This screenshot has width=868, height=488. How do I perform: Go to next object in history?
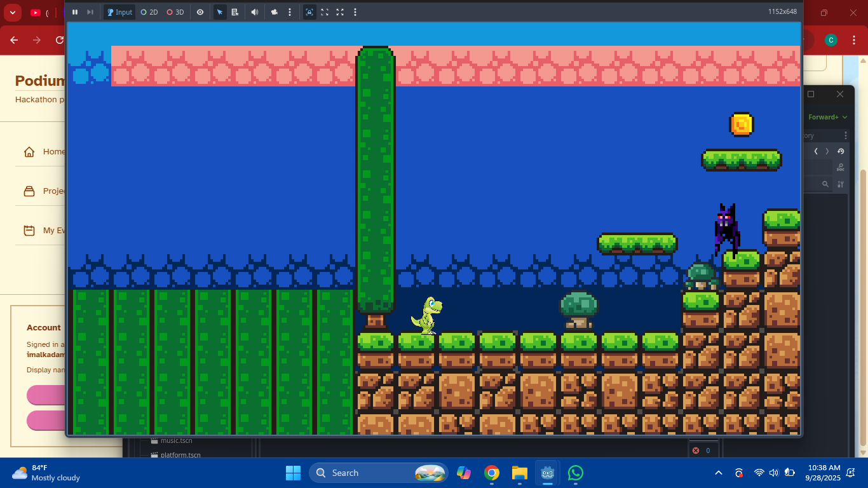pyautogui.click(x=827, y=151)
